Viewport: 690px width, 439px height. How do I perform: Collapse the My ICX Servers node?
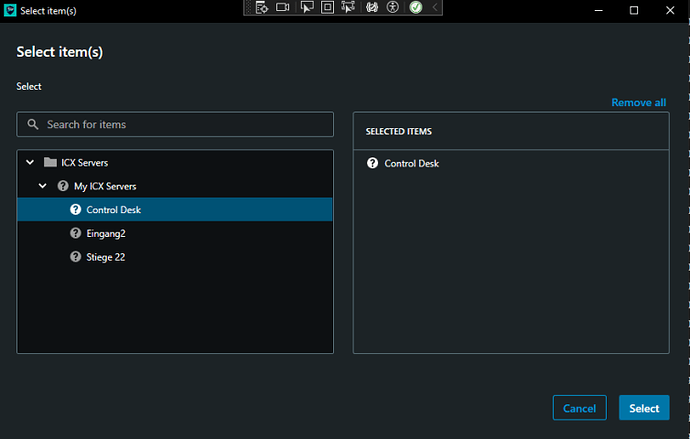click(x=43, y=186)
